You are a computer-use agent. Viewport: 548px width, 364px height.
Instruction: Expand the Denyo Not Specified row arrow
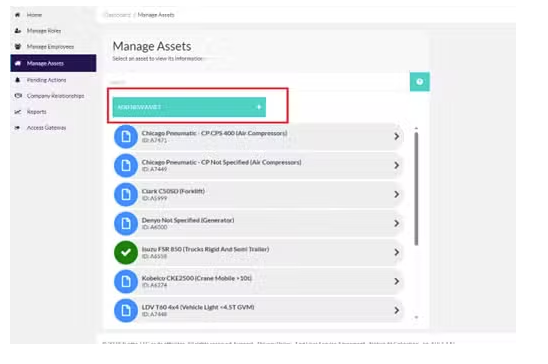(x=397, y=223)
